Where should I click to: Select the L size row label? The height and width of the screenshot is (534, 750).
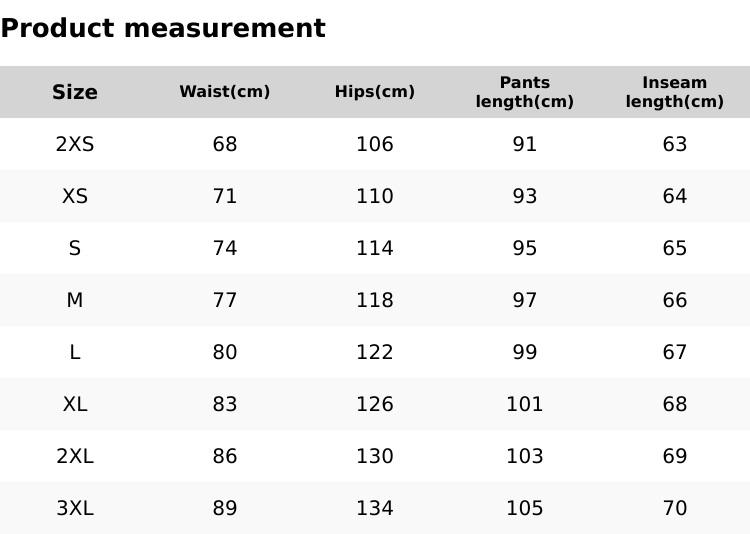tap(75, 352)
